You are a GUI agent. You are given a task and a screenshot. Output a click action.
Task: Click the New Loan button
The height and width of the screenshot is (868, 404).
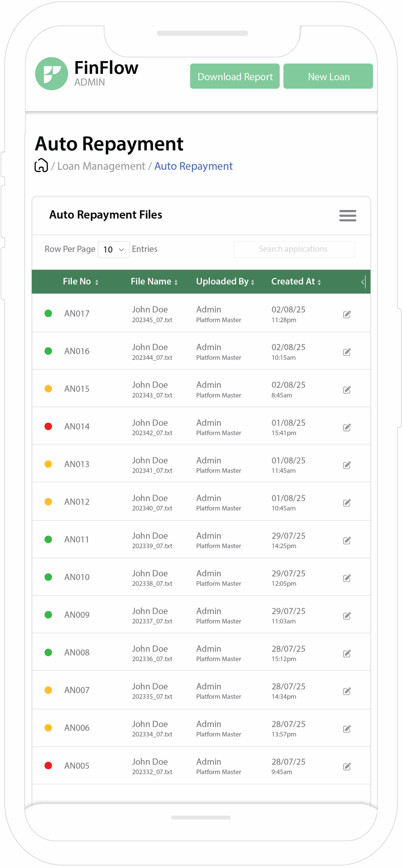328,76
